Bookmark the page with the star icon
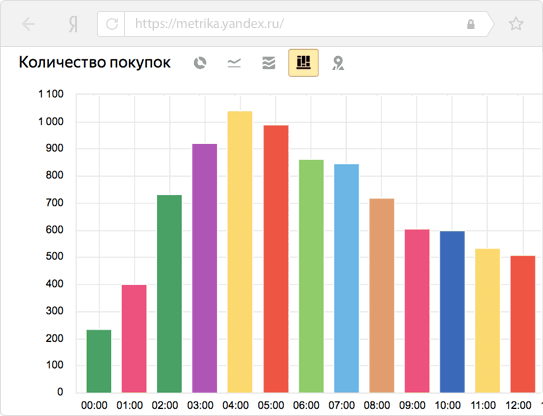The image size is (543, 416). click(x=516, y=24)
